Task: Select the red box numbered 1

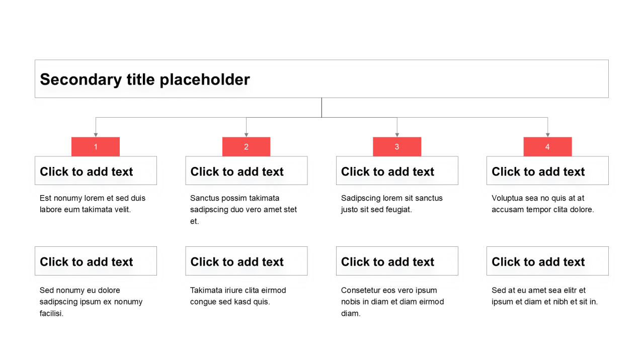Action: coord(96,147)
